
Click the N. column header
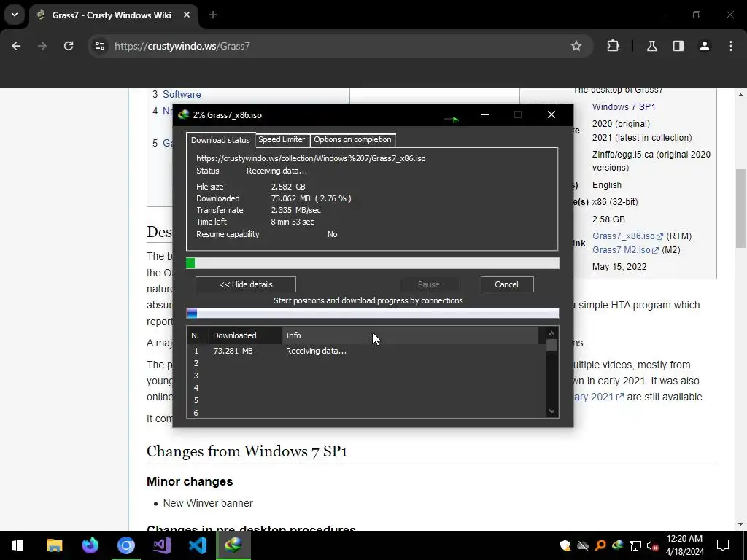coord(198,335)
